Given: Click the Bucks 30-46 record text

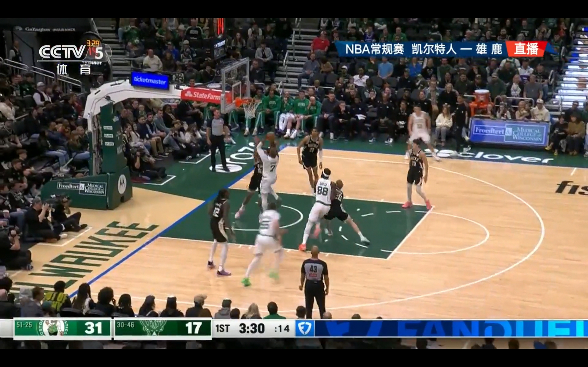Looking at the screenshot, I should click(125, 325).
